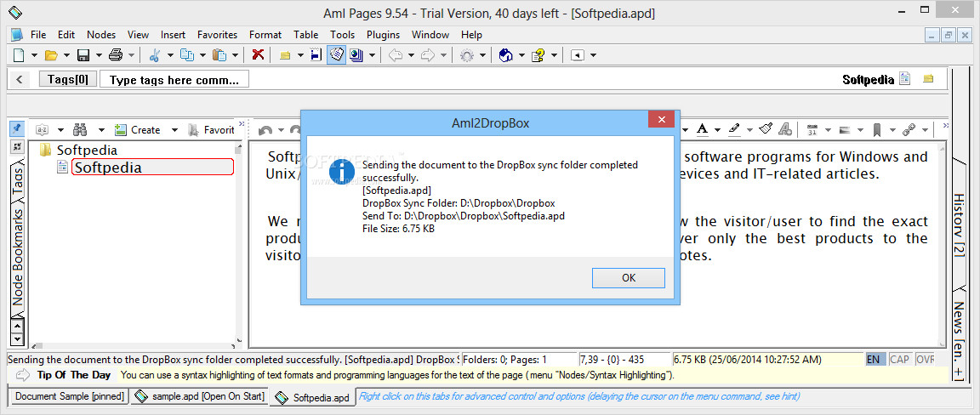Viewport: 980px width, 415px height.
Task: Click the Copy icon in main toolbar
Action: click(x=186, y=55)
